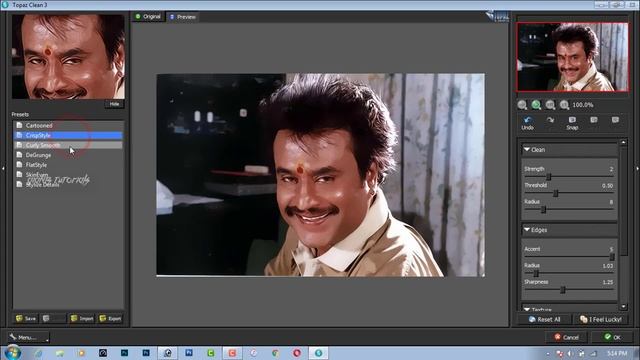Open the red circle taskbar icon
Image resolution: width=640 pixels, height=360 pixels.
click(x=297, y=353)
